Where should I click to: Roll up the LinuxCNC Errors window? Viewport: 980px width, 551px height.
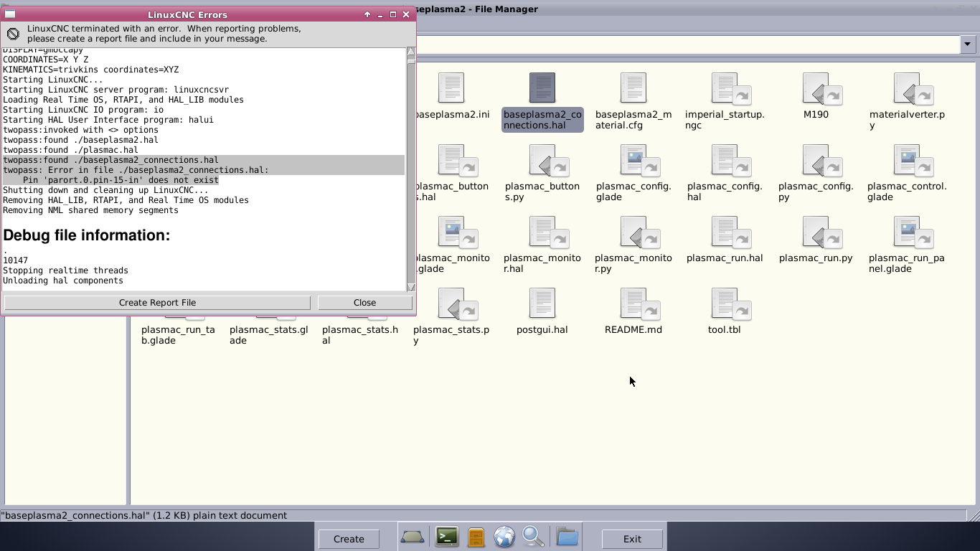(x=367, y=14)
